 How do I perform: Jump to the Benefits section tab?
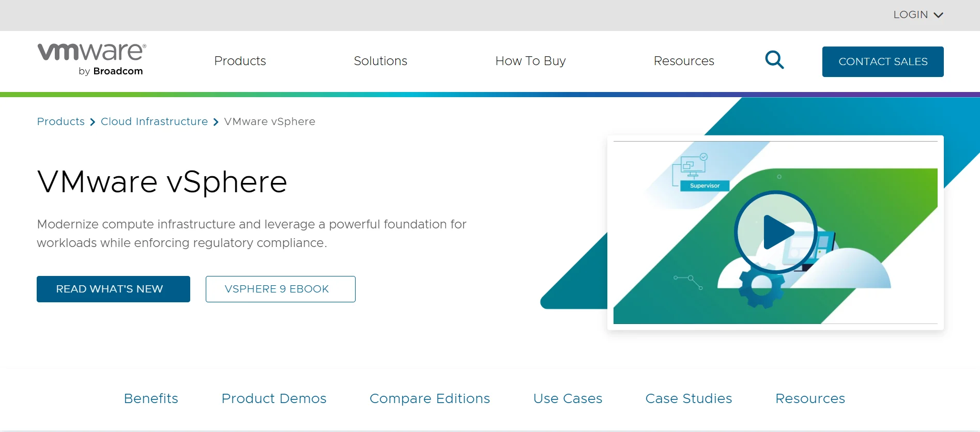coord(151,398)
